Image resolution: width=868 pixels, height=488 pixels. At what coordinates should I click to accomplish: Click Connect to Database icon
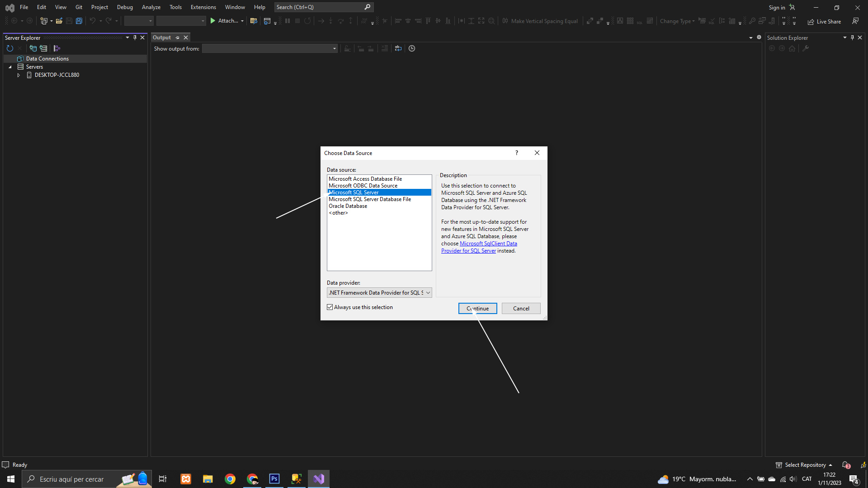(x=33, y=48)
